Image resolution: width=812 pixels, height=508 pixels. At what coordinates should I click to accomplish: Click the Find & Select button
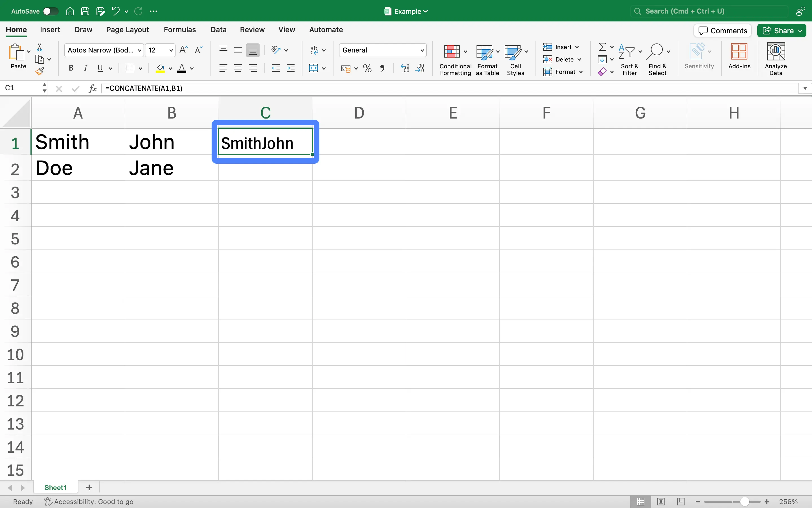(657, 60)
